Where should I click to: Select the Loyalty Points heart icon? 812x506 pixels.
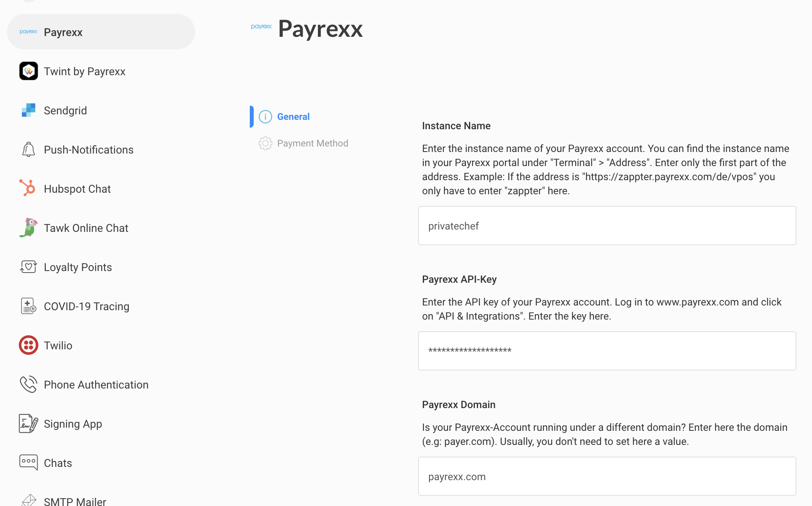[29, 267]
